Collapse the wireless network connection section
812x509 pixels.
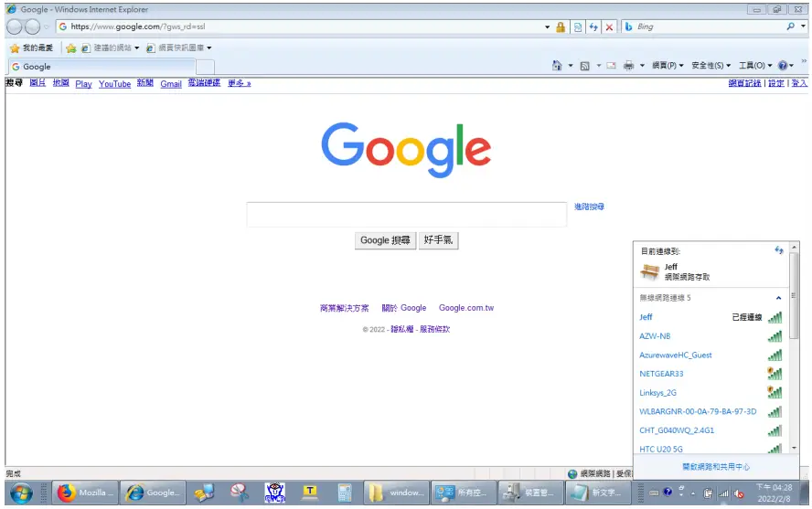coord(778,298)
